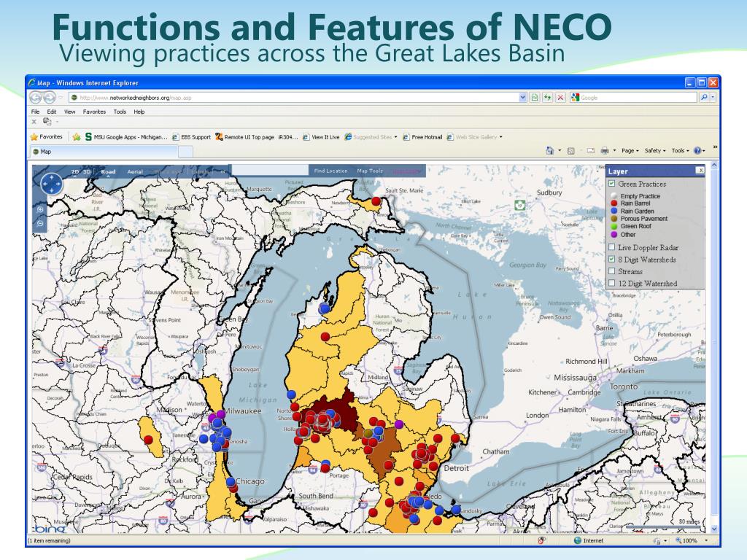The height and width of the screenshot is (560, 747).
Task: Open the View menu
Action: point(69,112)
